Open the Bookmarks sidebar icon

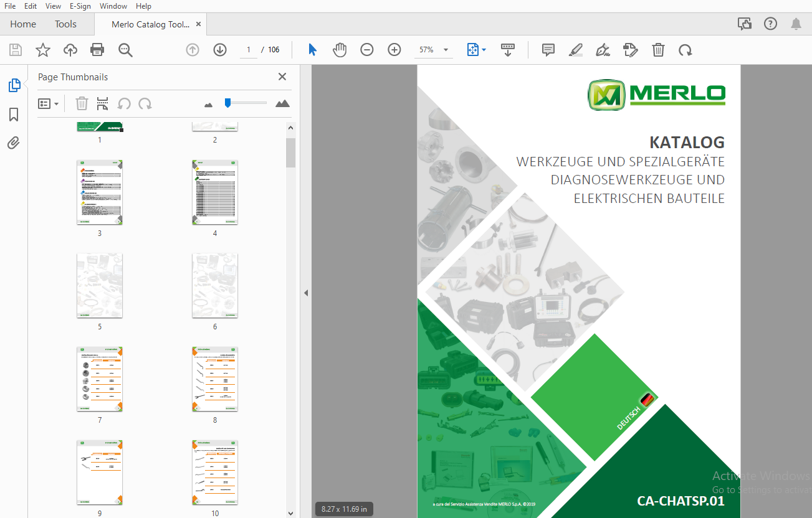coord(14,115)
